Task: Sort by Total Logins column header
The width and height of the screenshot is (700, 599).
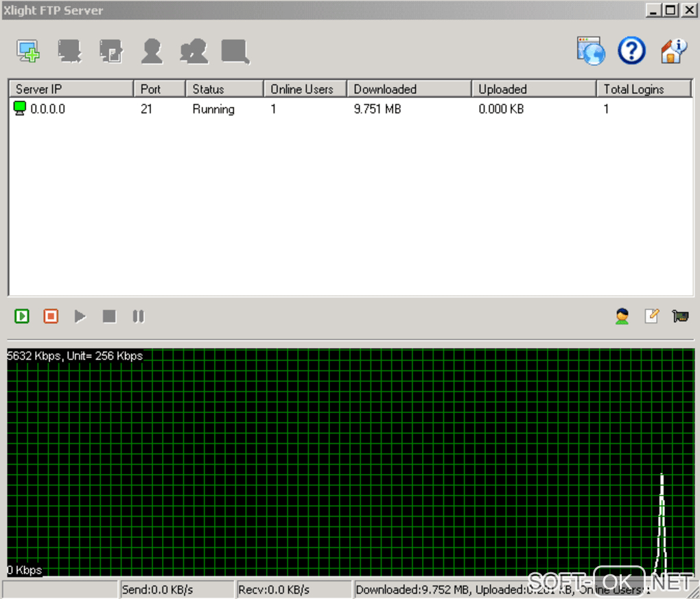Action: (x=644, y=89)
